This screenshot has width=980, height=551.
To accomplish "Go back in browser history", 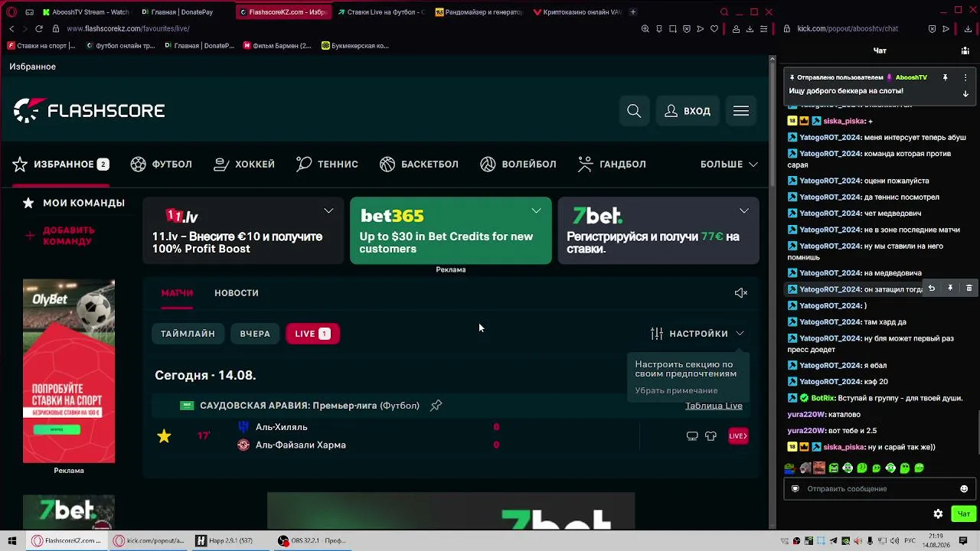I will pyautogui.click(x=11, y=28).
